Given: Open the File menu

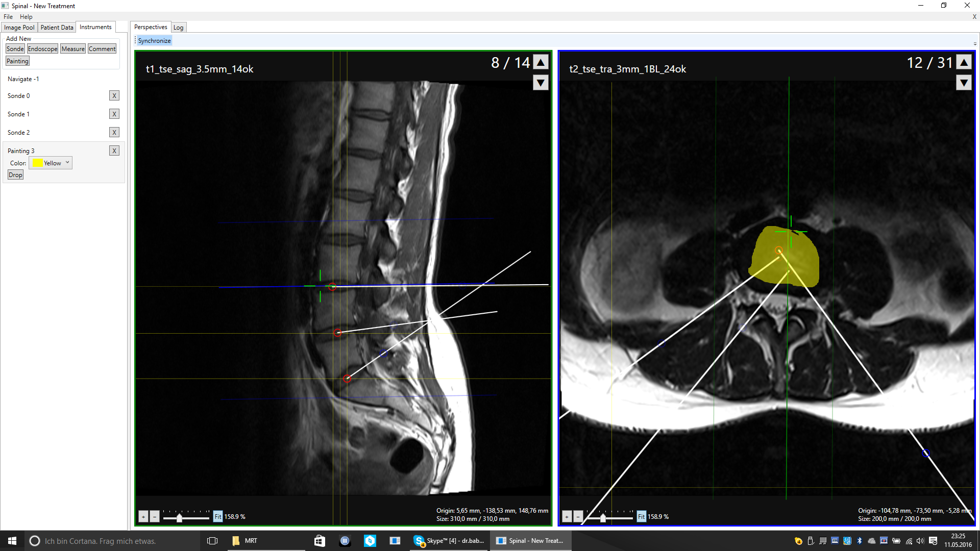Looking at the screenshot, I should tap(8, 17).
